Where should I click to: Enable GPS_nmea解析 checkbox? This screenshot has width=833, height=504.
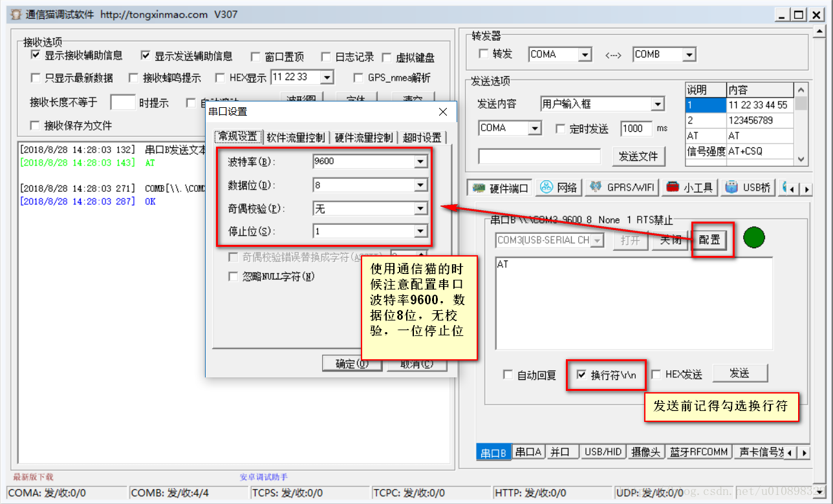[358, 78]
